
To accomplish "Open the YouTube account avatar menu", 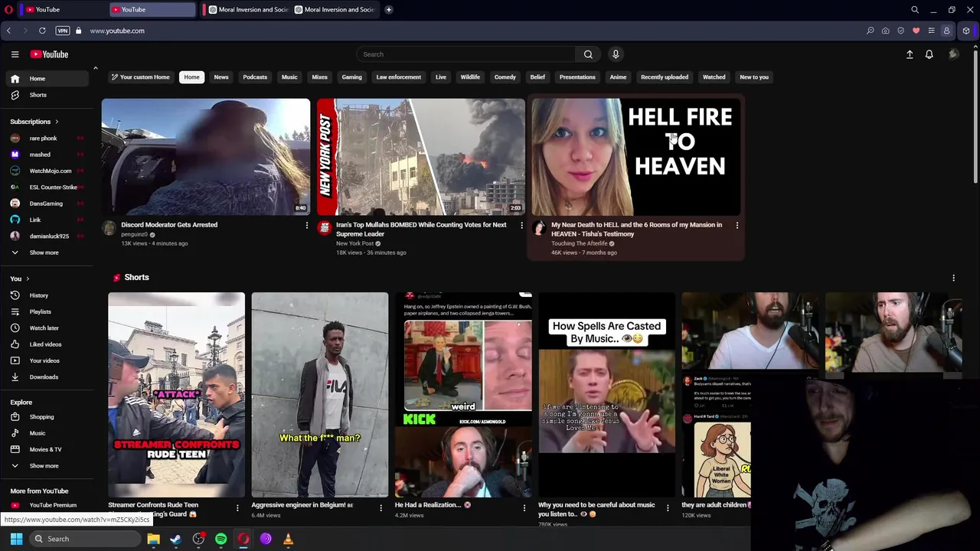I will [x=953, y=54].
